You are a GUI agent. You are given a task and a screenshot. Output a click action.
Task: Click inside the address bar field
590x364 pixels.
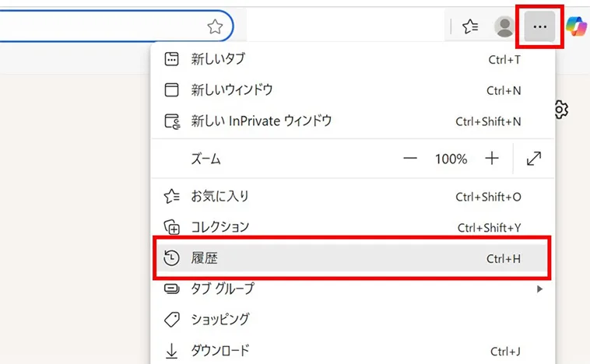coord(101,27)
